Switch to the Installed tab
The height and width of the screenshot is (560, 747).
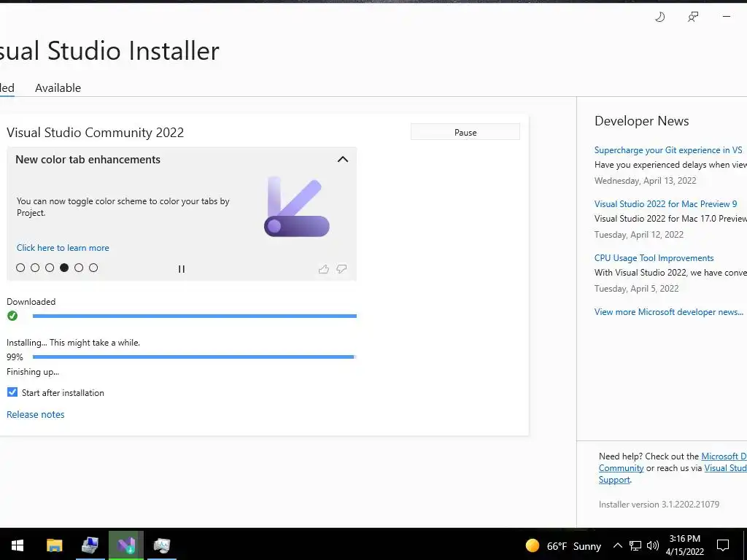[x=7, y=88]
